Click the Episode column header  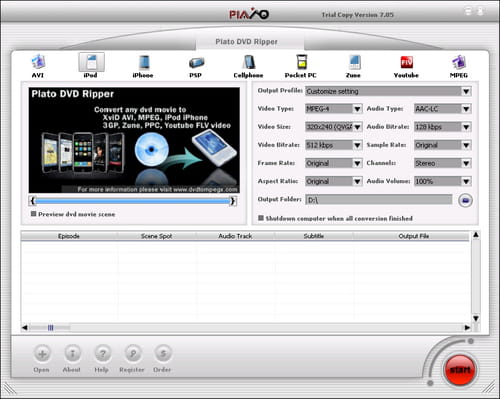tap(69, 236)
